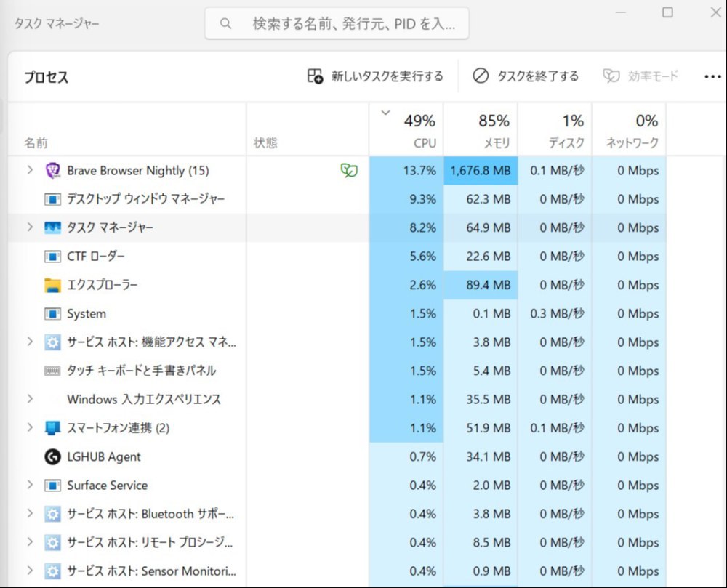
Task: Click the 9.3% CPU value
Action: (423, 199)
